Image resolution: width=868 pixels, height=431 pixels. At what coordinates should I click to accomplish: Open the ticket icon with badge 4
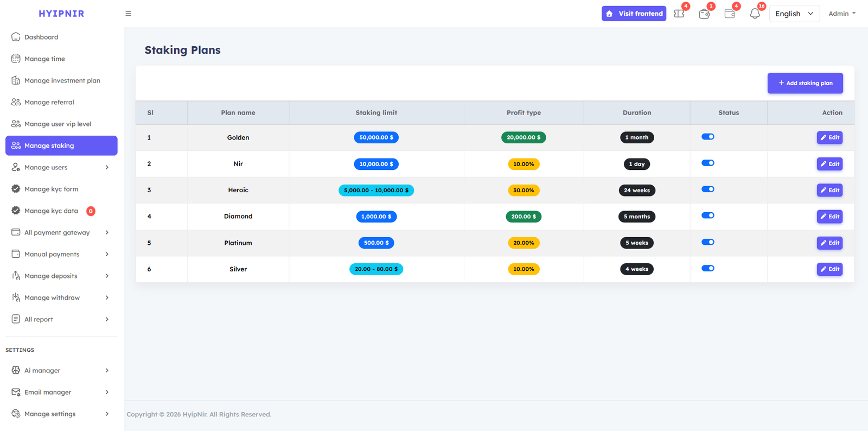point(679,14)
